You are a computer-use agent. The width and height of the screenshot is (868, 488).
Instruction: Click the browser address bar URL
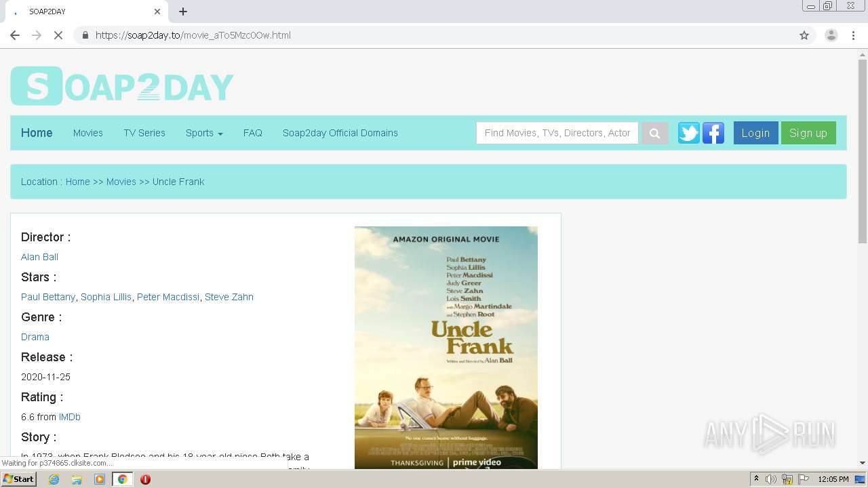[193, 35]
